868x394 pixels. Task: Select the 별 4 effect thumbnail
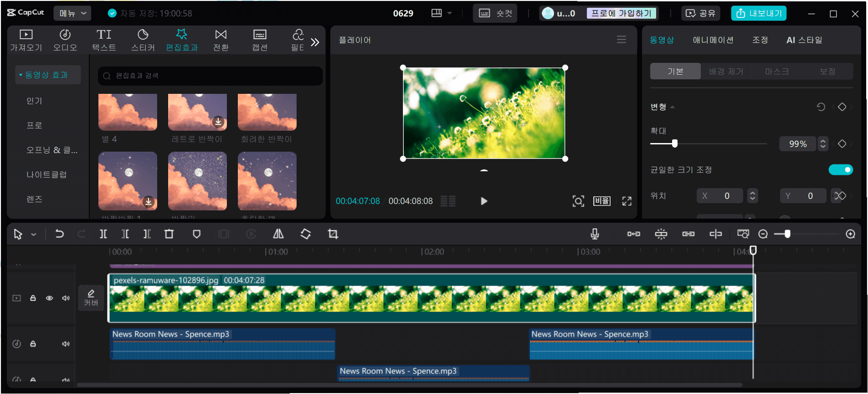128,112
